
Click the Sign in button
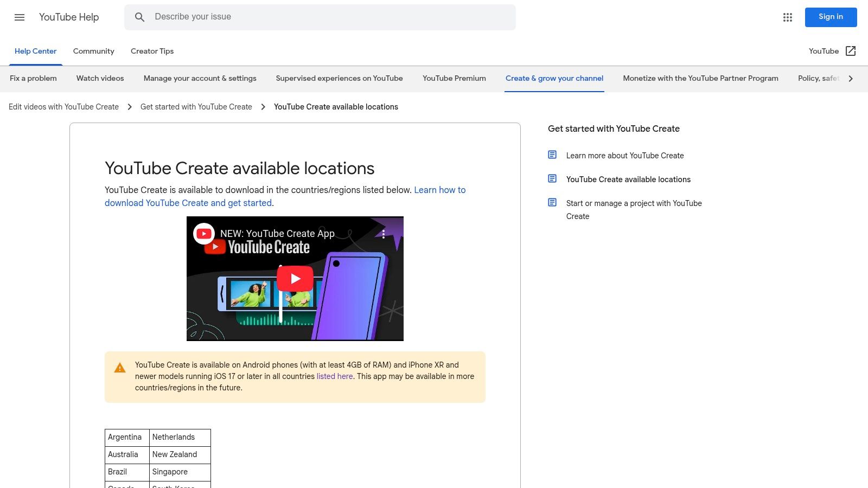click(831, 17)
